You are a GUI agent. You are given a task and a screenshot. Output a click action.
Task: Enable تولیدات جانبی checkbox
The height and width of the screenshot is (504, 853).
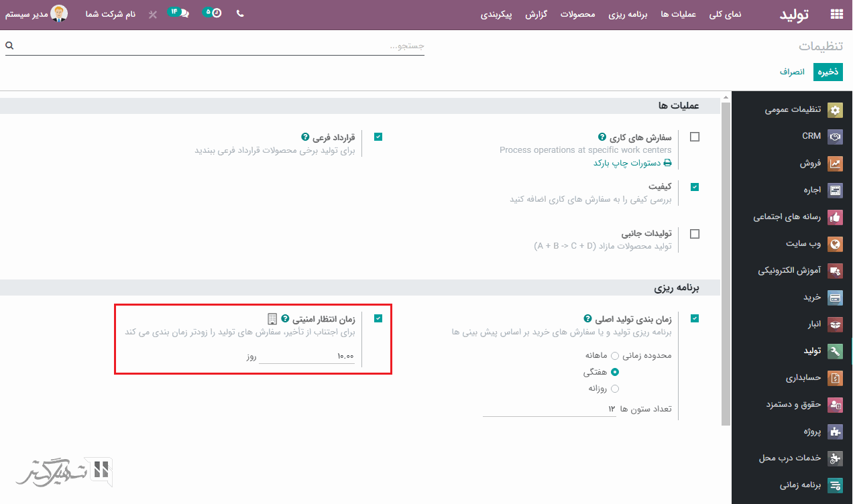[x=695, y=234]
